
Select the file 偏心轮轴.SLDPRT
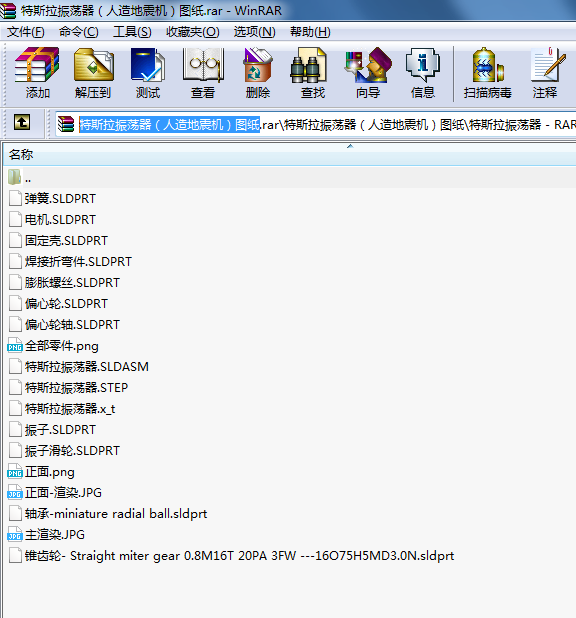click(x=72, y=324)
